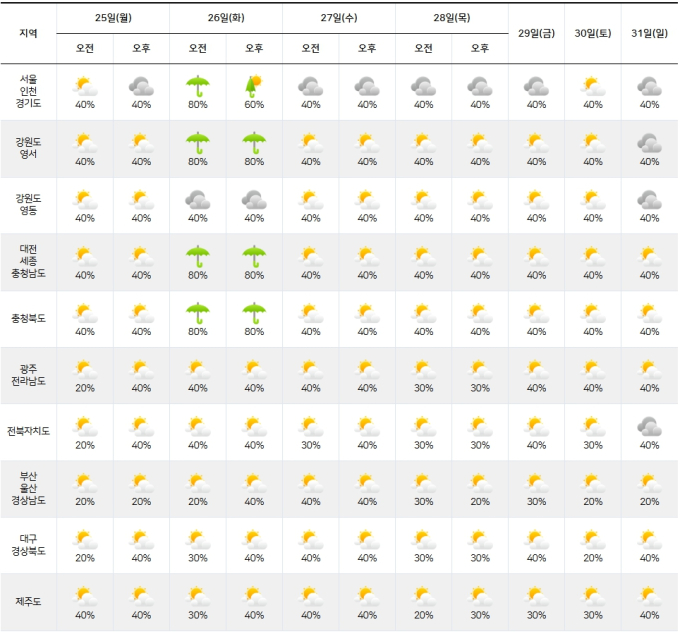Click the partly cloudy icon for 대구 경상북도 on 30일(토)

point(593,539)
